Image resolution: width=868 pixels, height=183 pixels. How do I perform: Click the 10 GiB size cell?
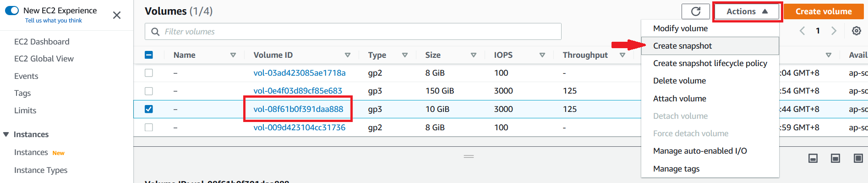pyautogui.click(x=437, y=109)
